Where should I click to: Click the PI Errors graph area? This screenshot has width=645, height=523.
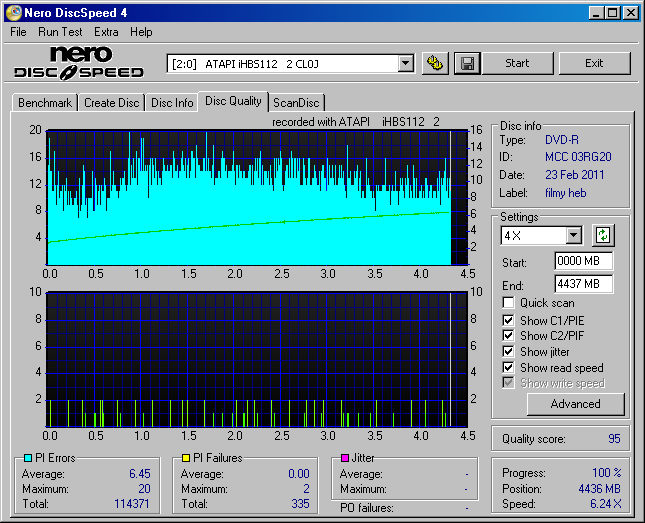(257, 198)
